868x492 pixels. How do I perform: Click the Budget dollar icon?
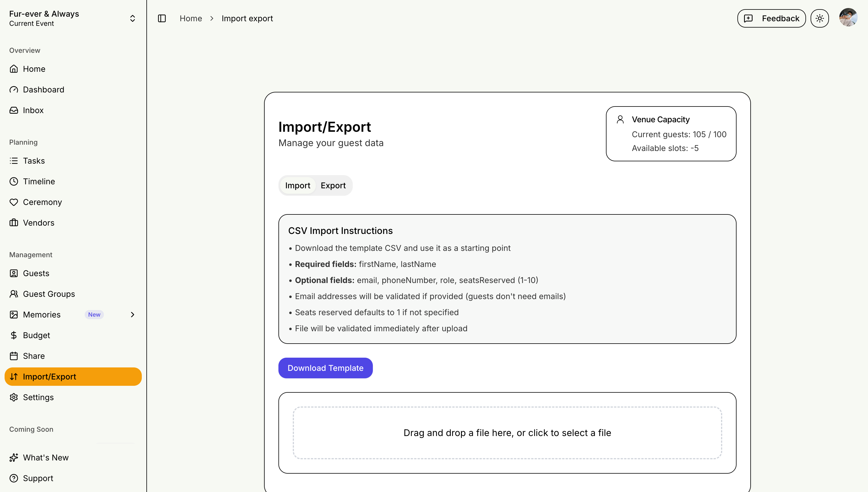[x=13, y=335]
